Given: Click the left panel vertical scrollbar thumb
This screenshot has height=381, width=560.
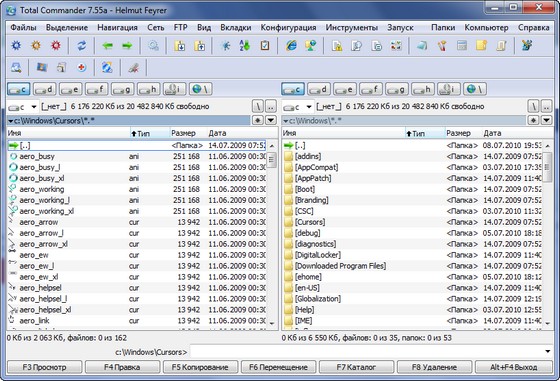Looking at the screenshot, I should click(271, 160).
